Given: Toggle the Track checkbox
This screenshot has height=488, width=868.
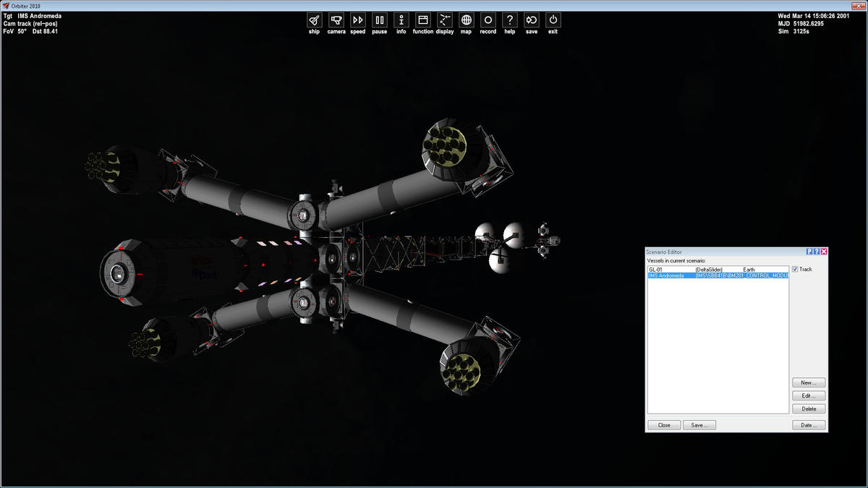Looking at the screenshot, I should coord(796,269).
